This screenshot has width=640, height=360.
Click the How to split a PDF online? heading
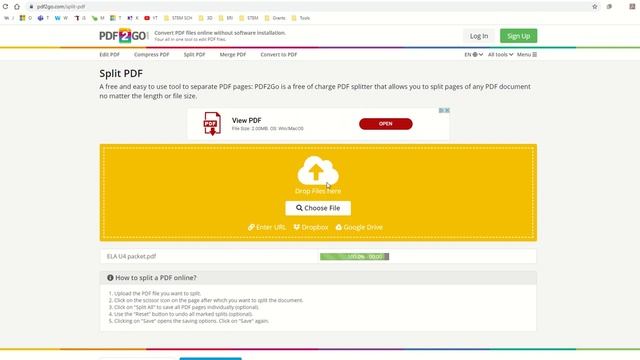[x=156, y=278]
